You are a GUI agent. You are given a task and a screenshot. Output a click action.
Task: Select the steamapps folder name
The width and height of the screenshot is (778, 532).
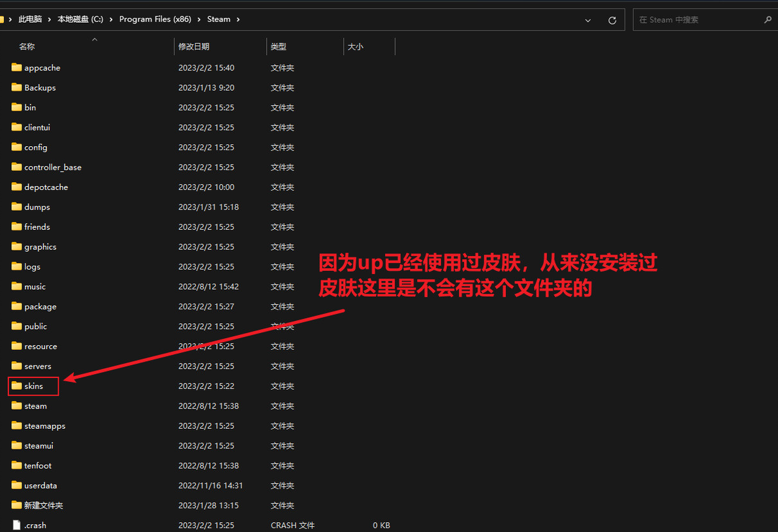44,426
